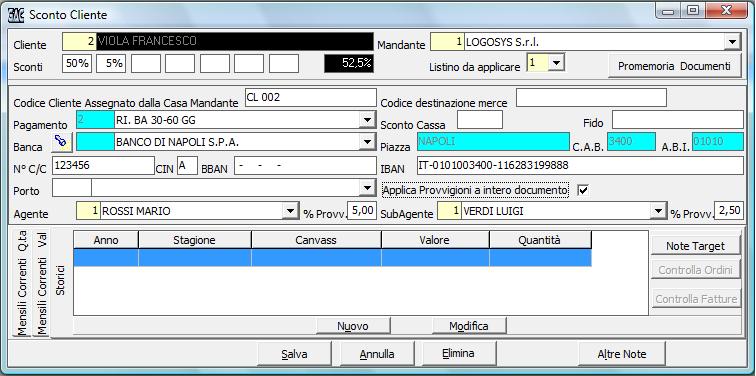Click the Agente % Provv. field showing 5,00
This screenshot has height=376, width=756.
click(362, 211)
